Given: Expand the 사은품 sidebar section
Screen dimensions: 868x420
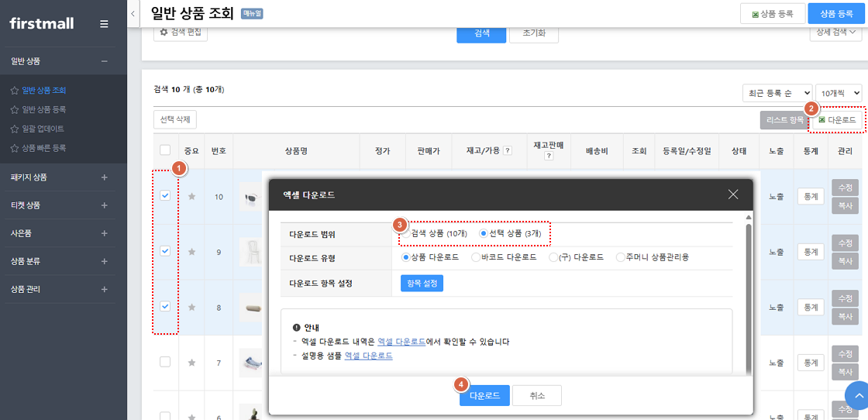Looking at the screenshot, I should tap(104, 233).
